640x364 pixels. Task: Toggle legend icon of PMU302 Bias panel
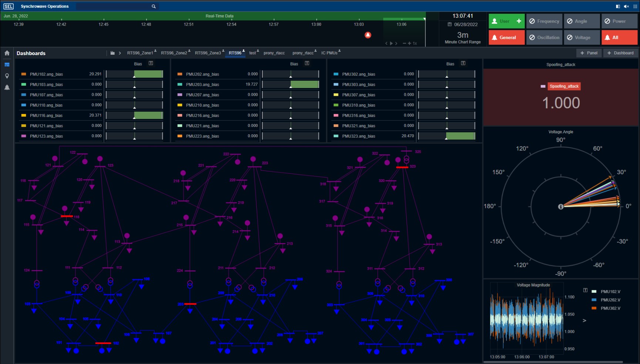[463, 63]
